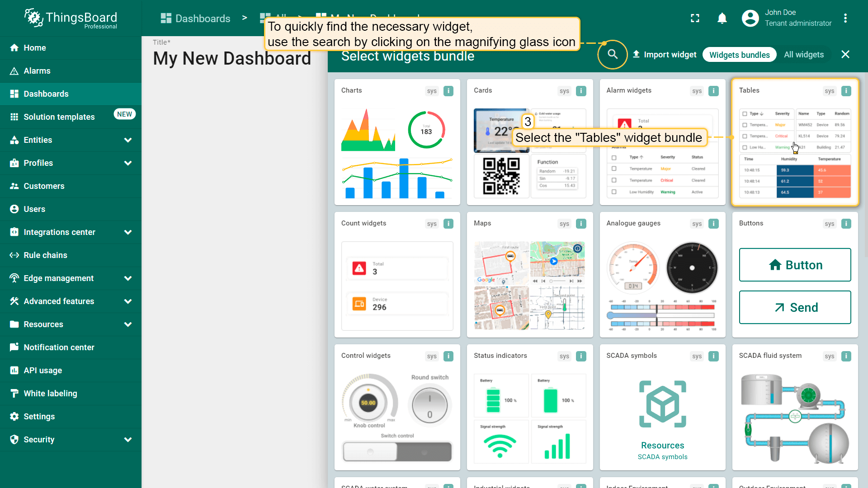Go to Alarms in the sidebar
The image size is (868, 488).
[x=37, y=71]
